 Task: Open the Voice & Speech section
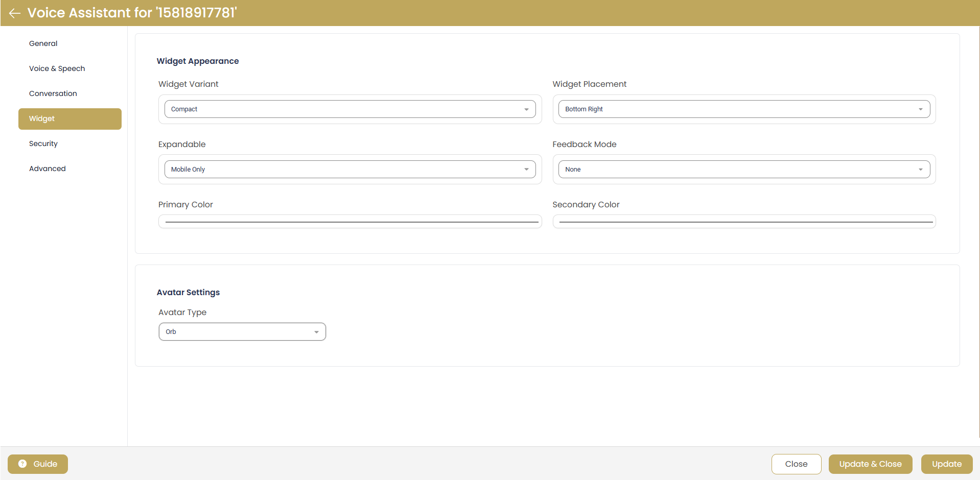pos(57,68)
